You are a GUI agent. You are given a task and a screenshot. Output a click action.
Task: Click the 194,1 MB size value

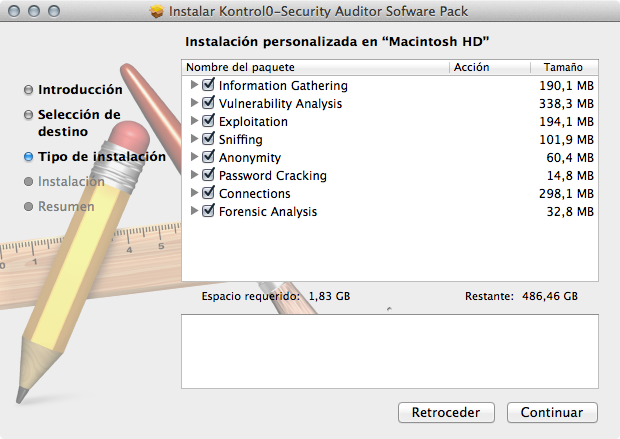coord(567,121)
